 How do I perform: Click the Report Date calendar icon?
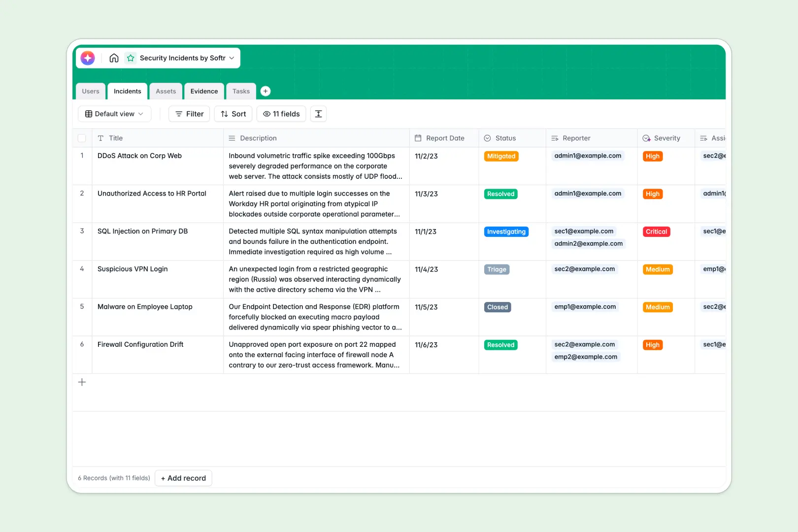tap(418, 138)
